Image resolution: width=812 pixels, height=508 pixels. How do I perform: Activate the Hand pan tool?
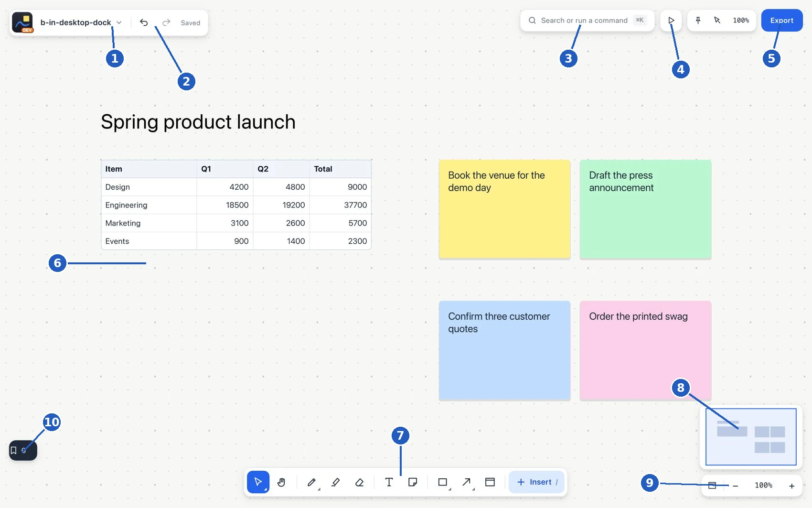(281, 482)
